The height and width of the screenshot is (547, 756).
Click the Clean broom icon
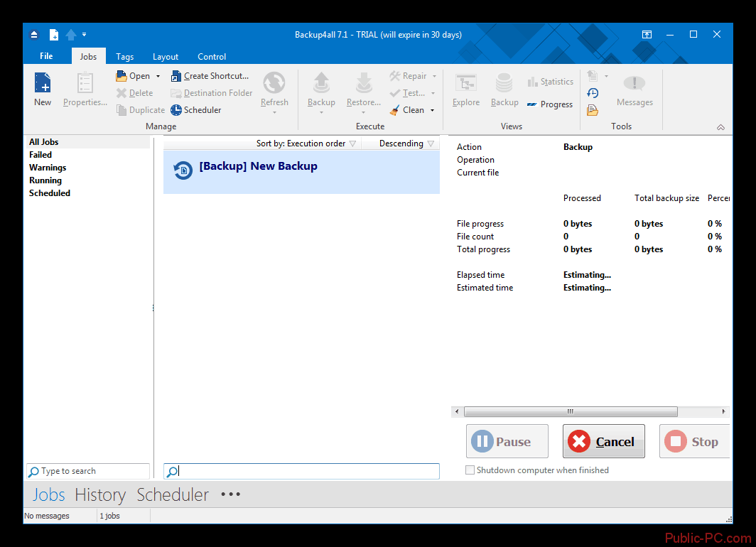(x=395, y=110)
